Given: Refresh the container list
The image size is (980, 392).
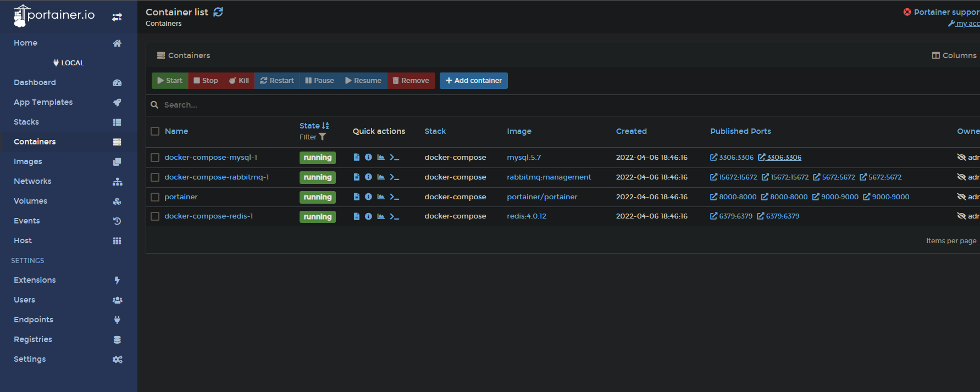Looking at the screenshot, I should point(218,12).
